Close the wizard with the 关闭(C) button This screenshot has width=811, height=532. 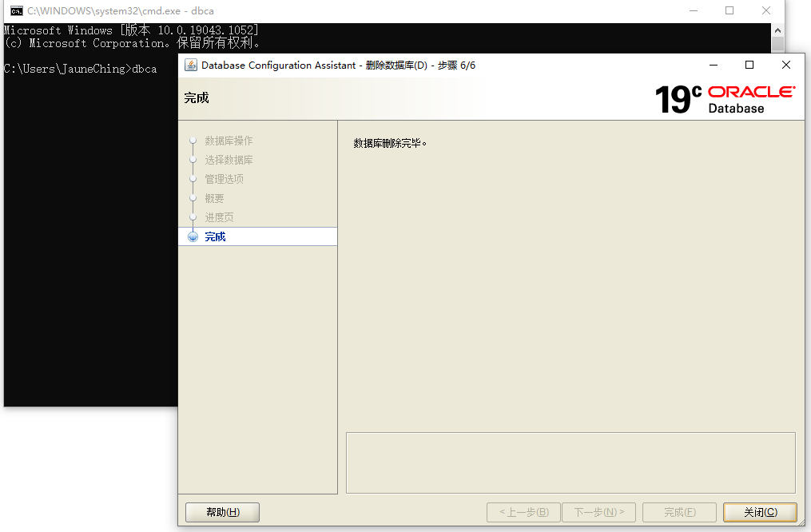click(x=759, y=512)
